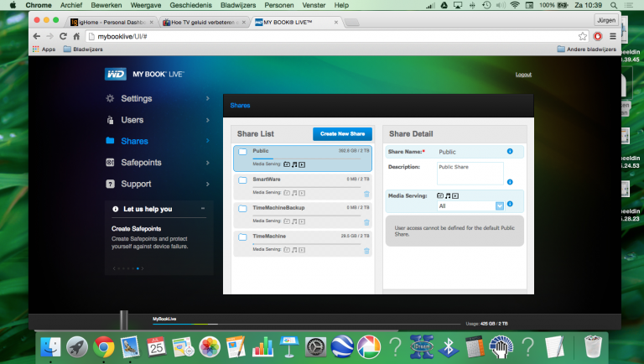Screen dimensions: 644x364
Task: Open the Chrome hamburger menu
Action: tap(613, 36)
